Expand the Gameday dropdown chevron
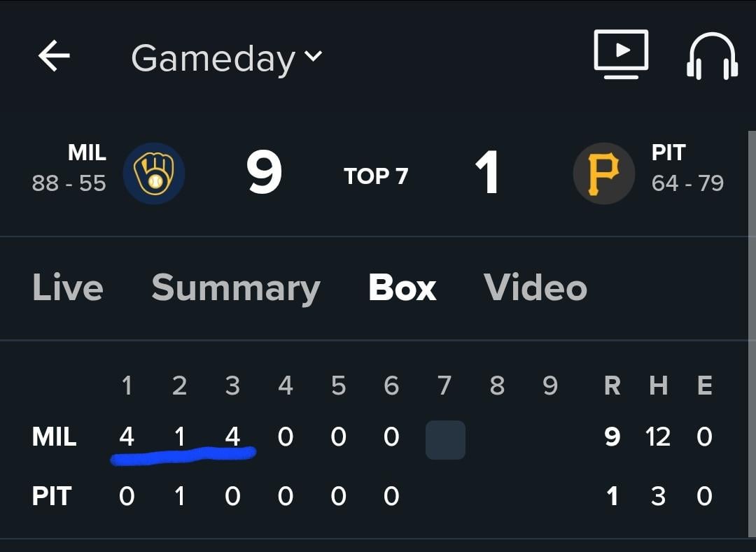The height and width of the screenshot is (552, 756). (313, 56)
